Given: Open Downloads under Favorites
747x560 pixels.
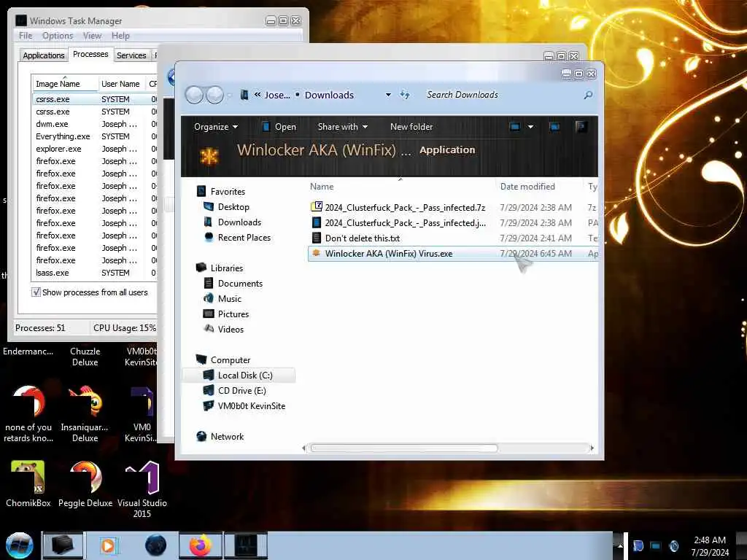Looking at the screenshot, I should [x=239, y=222].
